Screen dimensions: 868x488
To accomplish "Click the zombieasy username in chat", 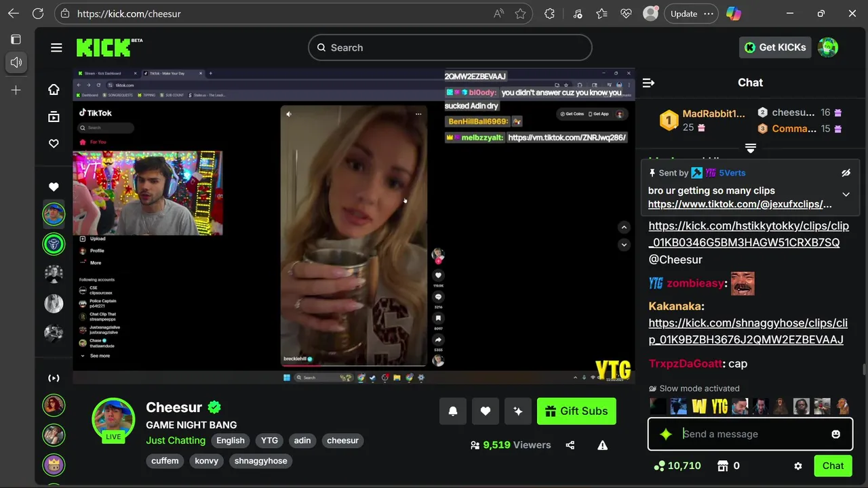I will click(x=695, y=283).
